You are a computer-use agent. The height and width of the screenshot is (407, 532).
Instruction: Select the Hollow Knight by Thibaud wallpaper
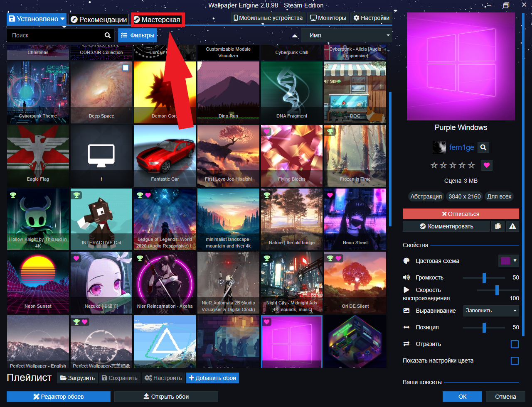[x=38, y=219]
